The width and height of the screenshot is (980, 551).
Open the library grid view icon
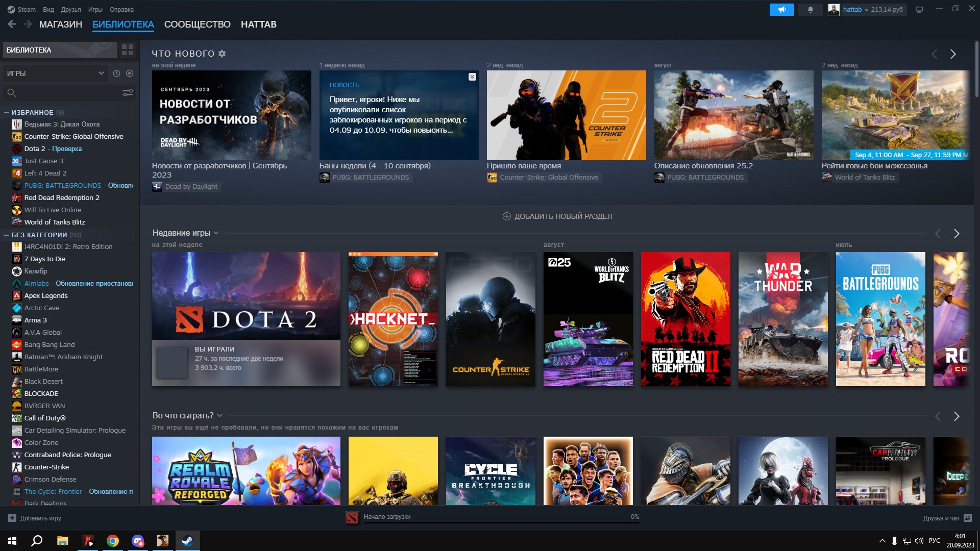pos(128,49)
